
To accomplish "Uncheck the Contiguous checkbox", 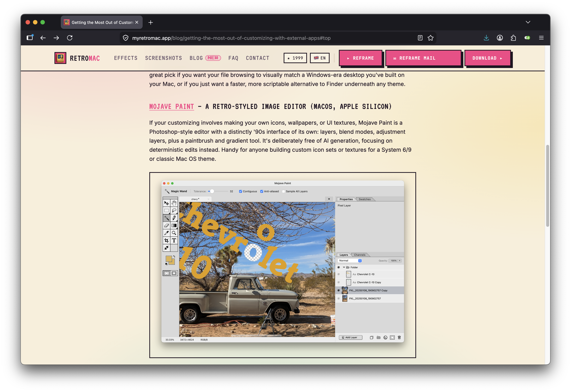I will (240, 191).
